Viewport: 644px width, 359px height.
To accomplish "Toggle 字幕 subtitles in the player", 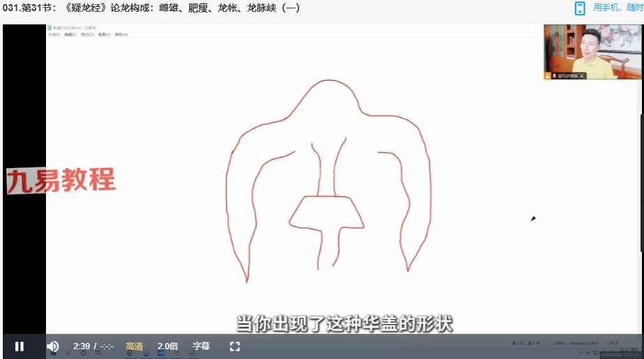I will (201, 346).
